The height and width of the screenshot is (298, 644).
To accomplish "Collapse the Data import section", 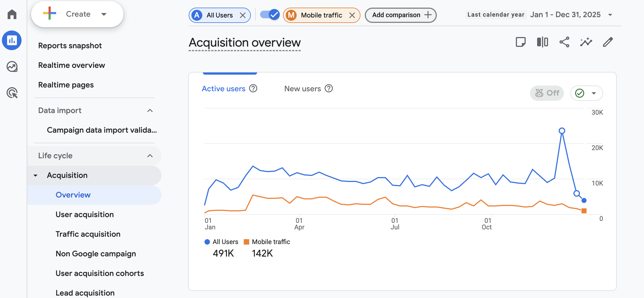I will (x=150, y=111).
